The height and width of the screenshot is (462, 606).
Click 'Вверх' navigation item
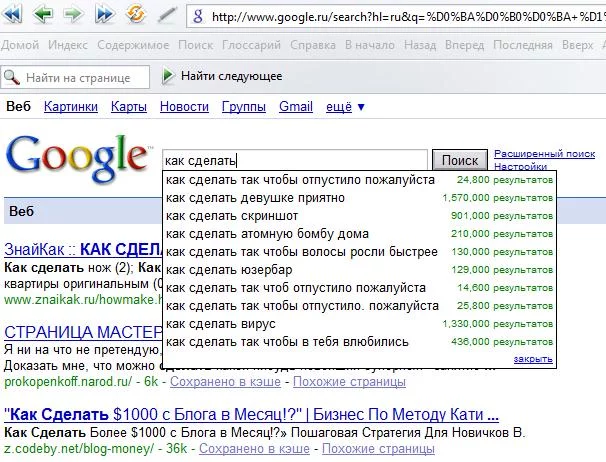tap(577, 45)
